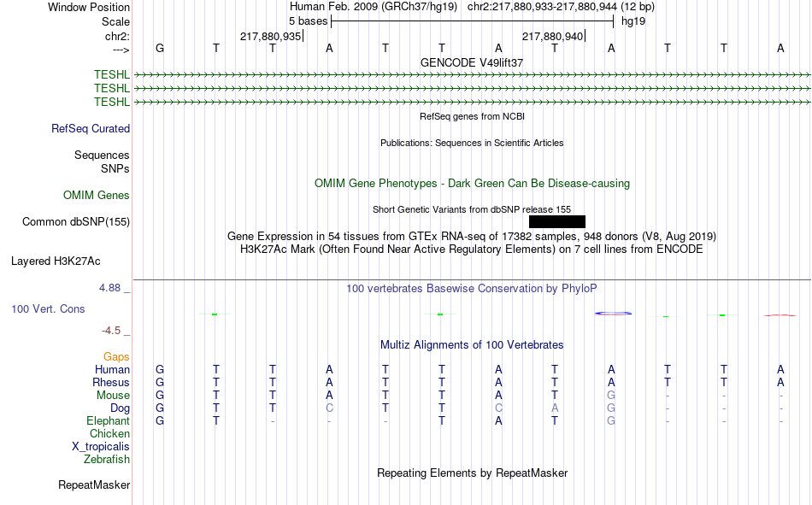
Task: Select the Dog species label
Action: click(121, 408)
